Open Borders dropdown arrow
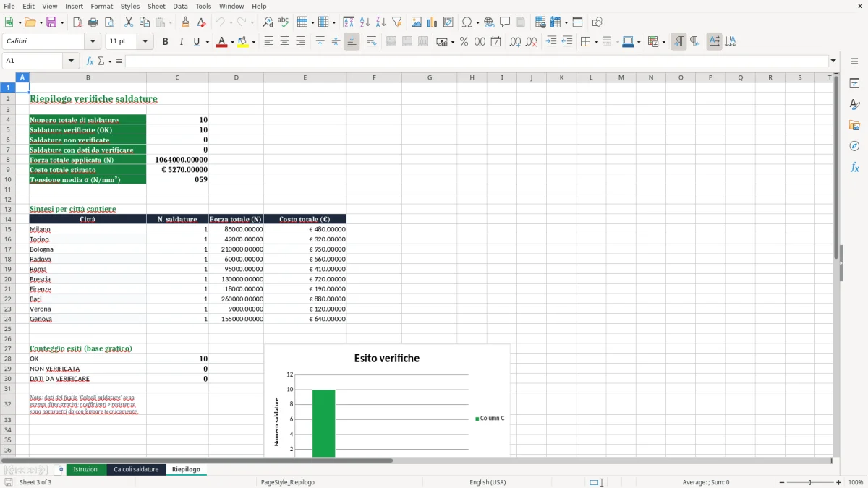Screen dimensions: 868x488 [595, 42]
